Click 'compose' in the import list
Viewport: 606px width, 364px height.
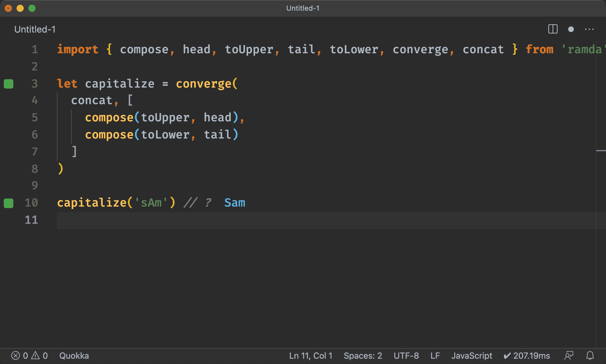point(144,49)
